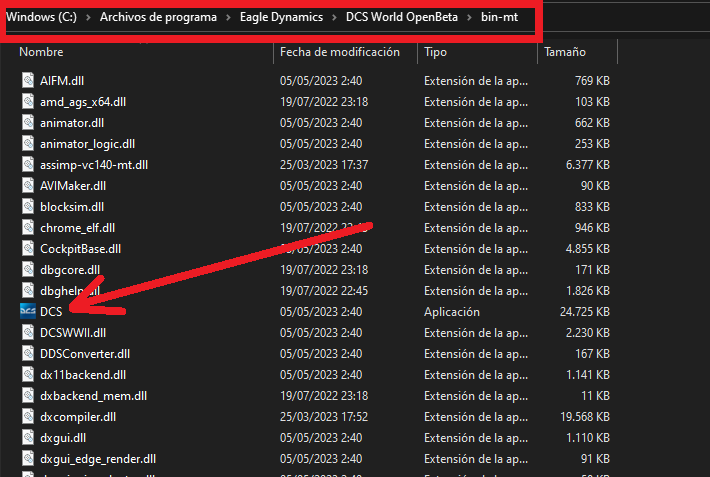Go to Archivos de programa breadcrumb
Image resolution: width=710 pixels, height=477 pixels.
[158, 17]
